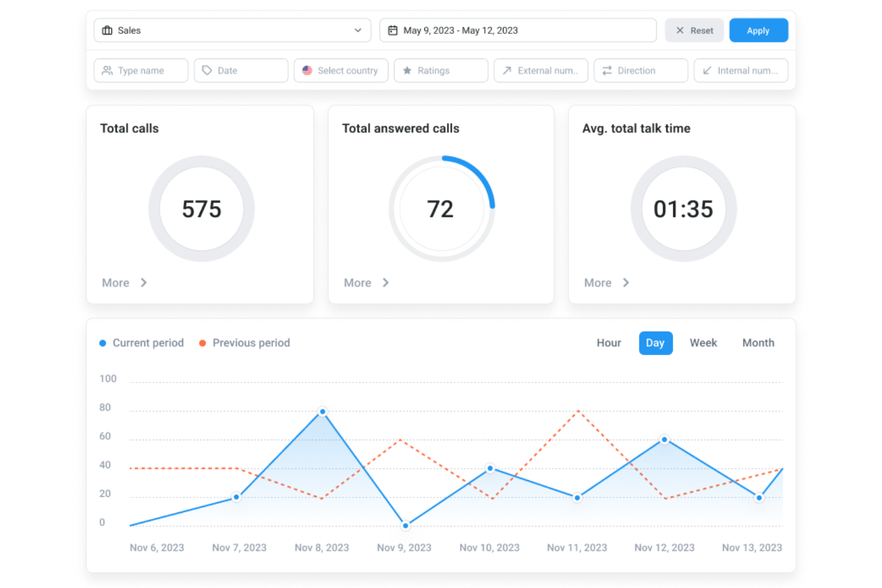Click the outgoing arrow icon on External number filter
The image size is (882, 588).
[x=507, y=70]
